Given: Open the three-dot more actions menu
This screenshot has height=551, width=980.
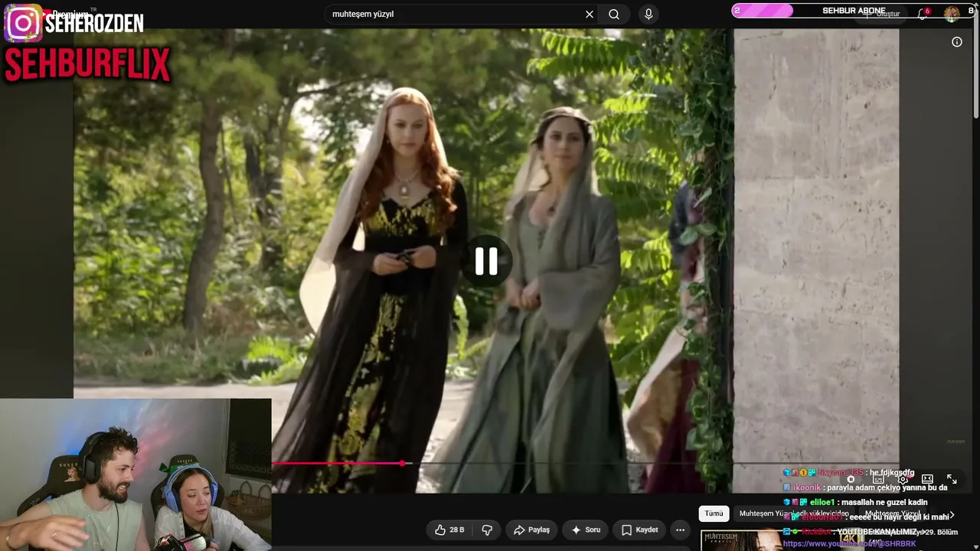Looking at the screenshot, I should tap(680, 530).
